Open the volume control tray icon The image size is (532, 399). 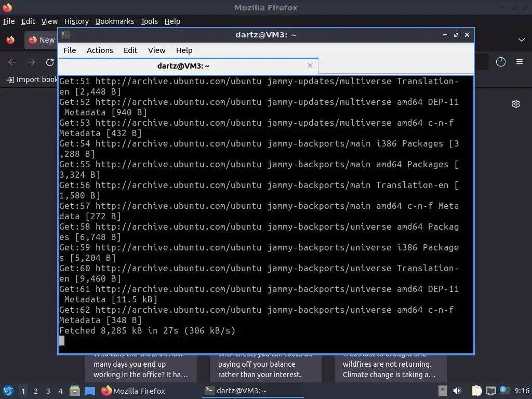coord(457,391)
